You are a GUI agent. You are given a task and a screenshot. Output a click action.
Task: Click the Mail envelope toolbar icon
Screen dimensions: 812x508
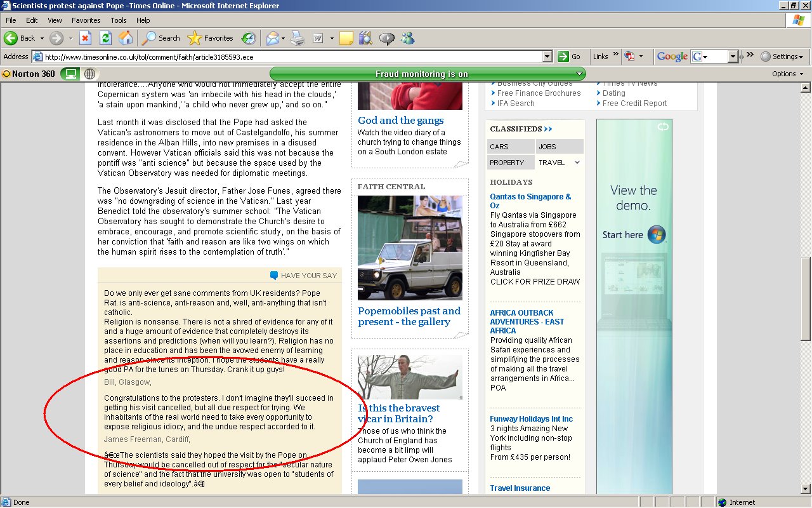tap(272, 38)
